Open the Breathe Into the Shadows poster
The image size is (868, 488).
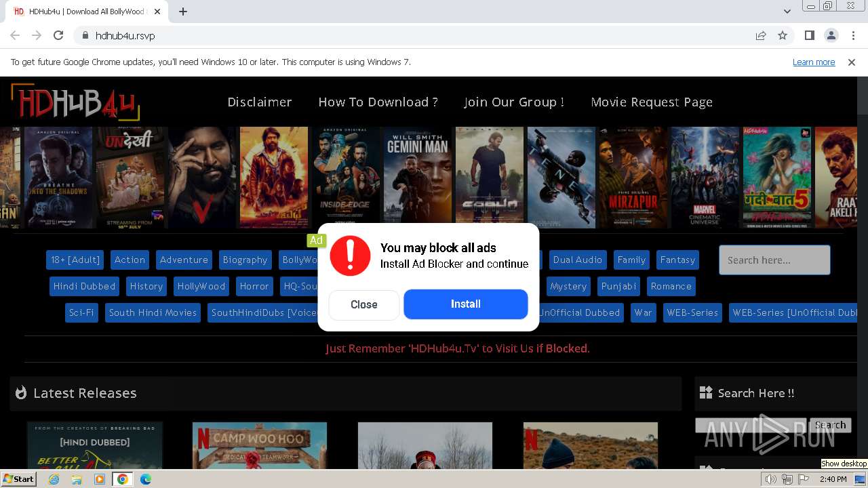(58, 178)
